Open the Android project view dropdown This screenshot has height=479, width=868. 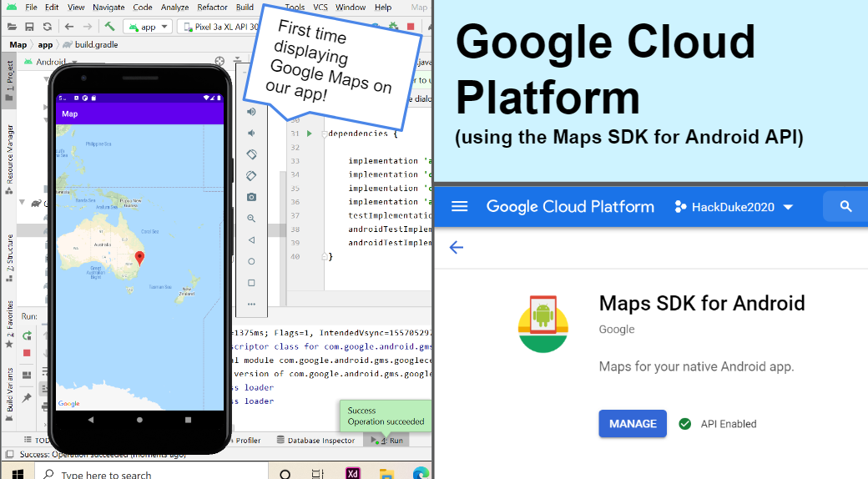[51, 62]
